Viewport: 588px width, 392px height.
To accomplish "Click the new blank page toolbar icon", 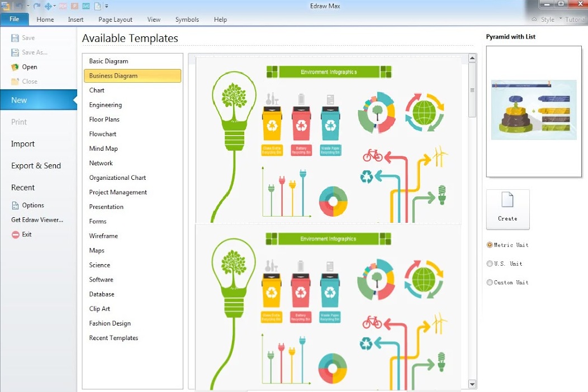I will (97, 6).
